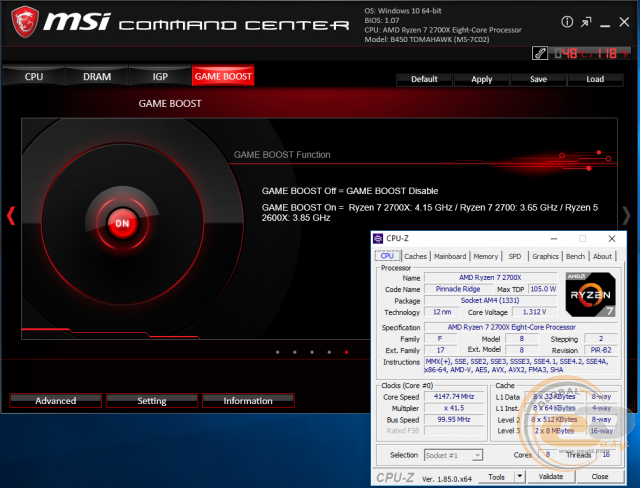Open the Advanced panel button
This screenshot has width=640, height=488.
[x=56, y=401]
